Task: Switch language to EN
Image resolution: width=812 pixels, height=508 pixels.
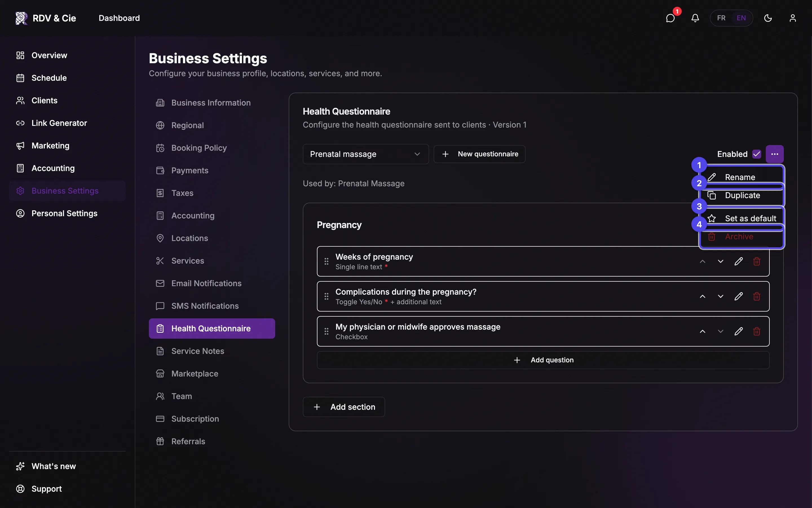Action: pyautogui.click(x=741, y=18)
